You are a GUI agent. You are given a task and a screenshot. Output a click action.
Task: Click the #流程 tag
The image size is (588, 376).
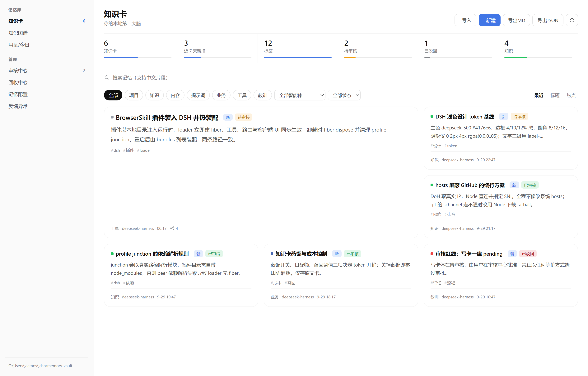click(450, 283)
